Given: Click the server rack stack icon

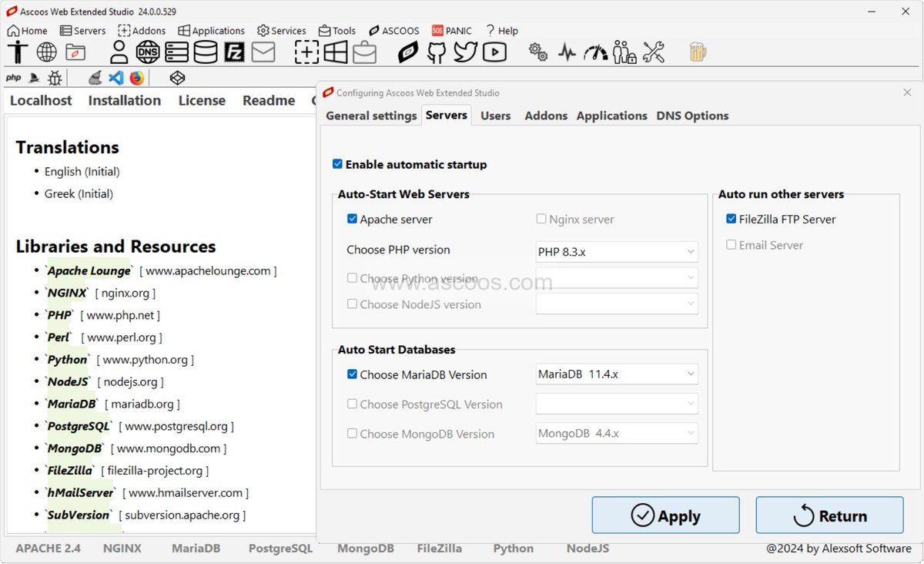Looking at the screenshot, I should click(x=176, y=52).
